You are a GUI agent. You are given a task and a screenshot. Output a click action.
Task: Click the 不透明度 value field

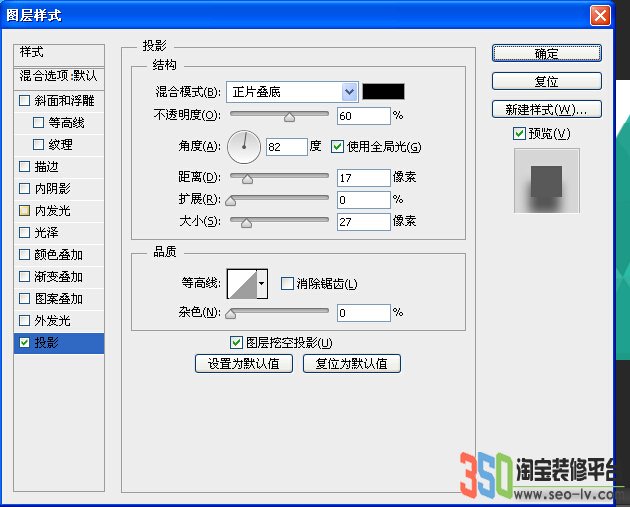[x=364, y=116]
